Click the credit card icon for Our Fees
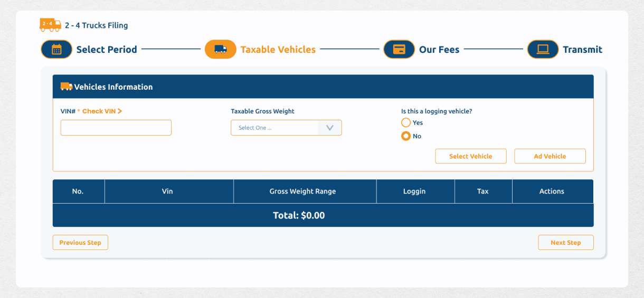This screenshot has width=644, height=298. [399, 50]
